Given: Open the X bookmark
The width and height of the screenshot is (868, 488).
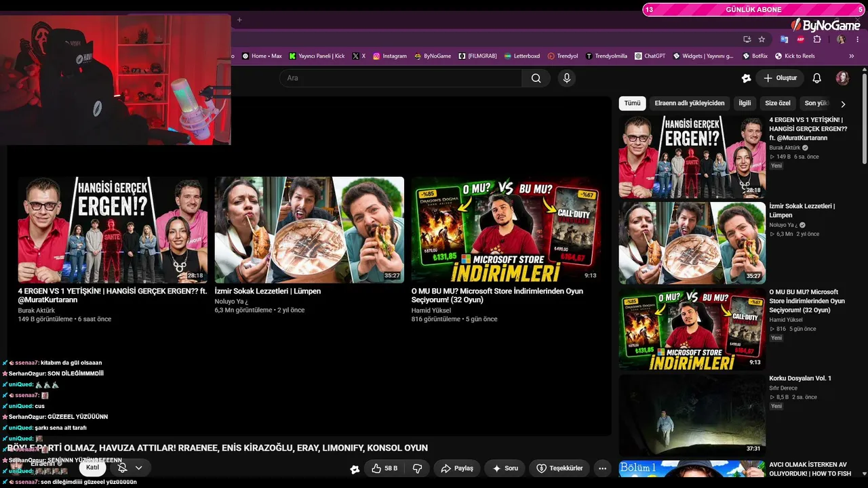Looking at the screenshot, I should [x=359, y=56].
